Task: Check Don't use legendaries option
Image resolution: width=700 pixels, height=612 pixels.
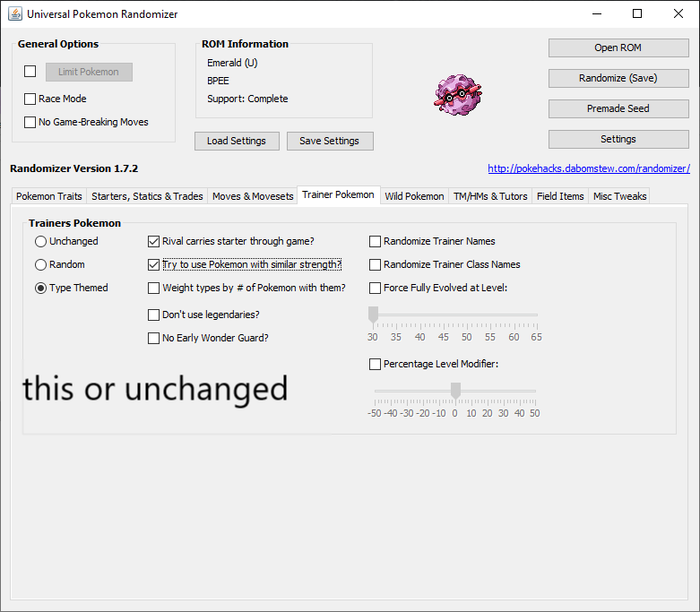Action: pyautogui.click(x=153, y=315)
